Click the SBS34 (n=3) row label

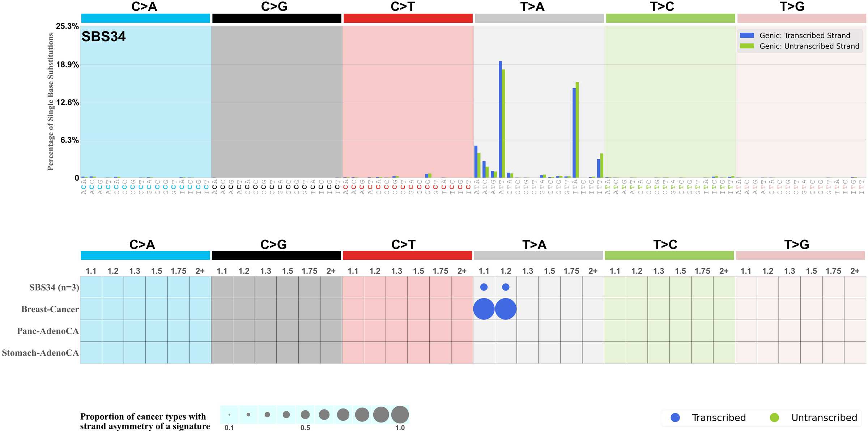54,288
